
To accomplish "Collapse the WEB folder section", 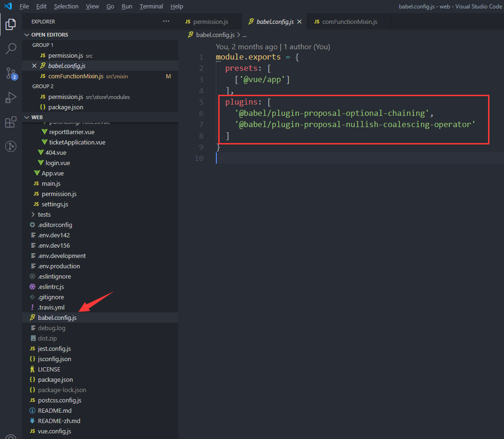I will click(27, 117).
